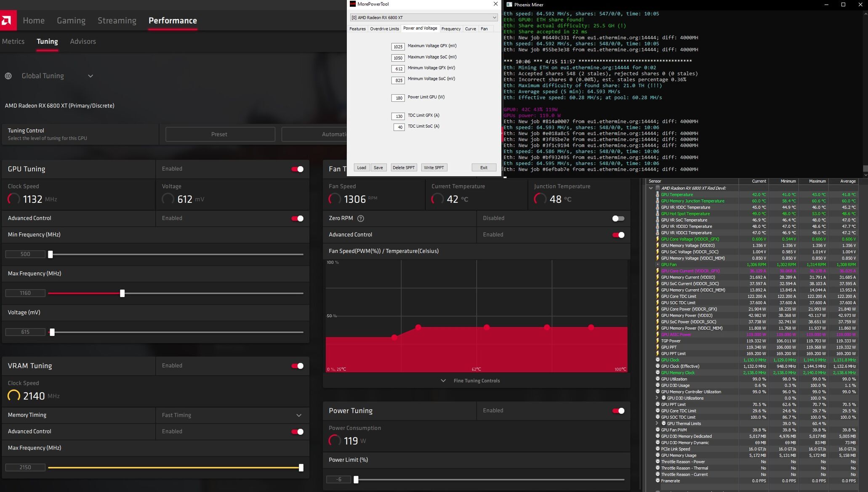Viewport: 868px width, 492px height.
Task: Click the GPU Temperature thermometer icon in HWiNFO
Action: (658, 195)
